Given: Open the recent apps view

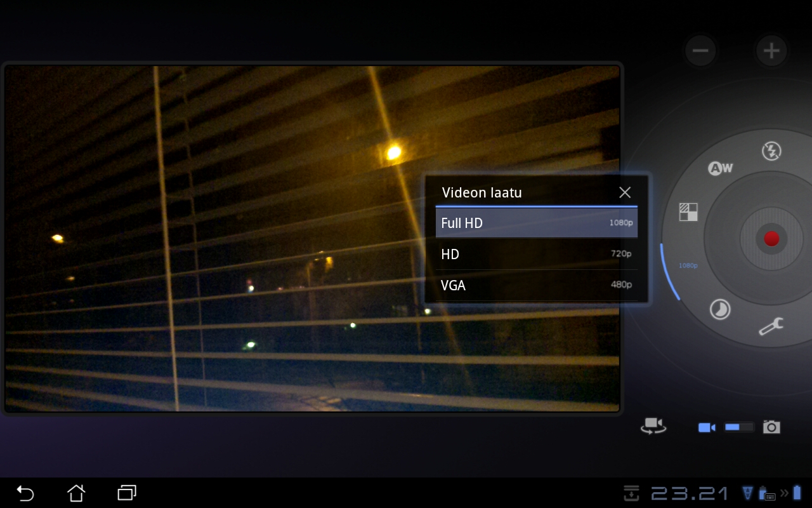Looking at the screenshot, I should [x=128, y=493].
